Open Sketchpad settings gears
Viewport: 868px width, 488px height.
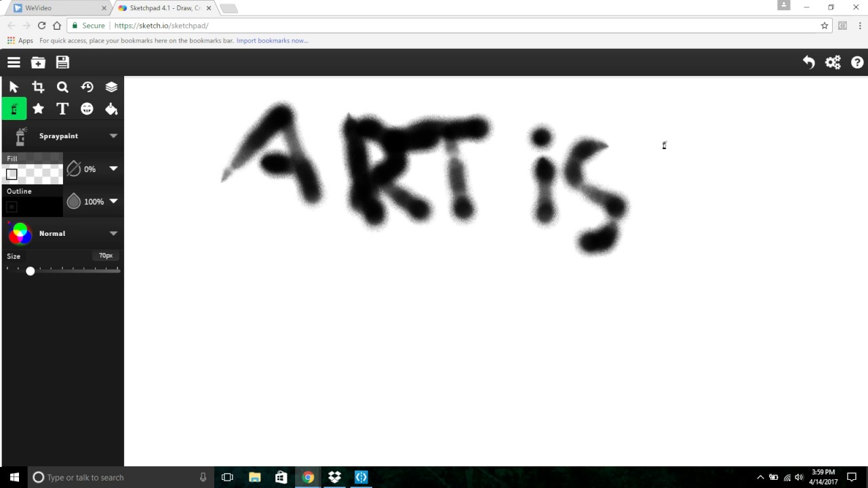click(x=833, y=62)
